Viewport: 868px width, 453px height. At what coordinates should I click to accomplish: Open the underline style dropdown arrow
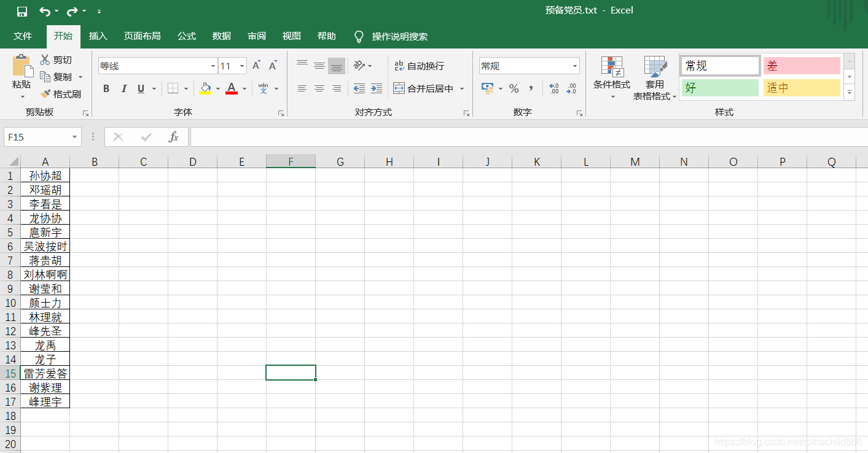[x=153, y=88]
